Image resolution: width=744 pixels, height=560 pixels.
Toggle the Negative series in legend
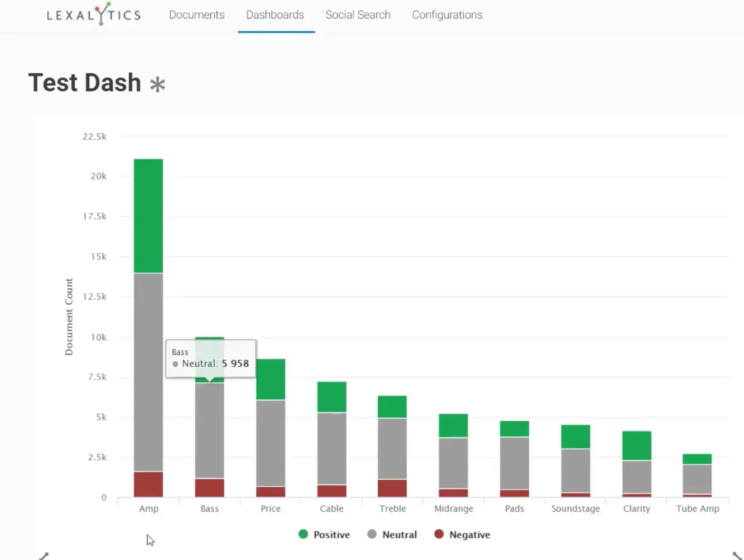click(x=462, y=535)
